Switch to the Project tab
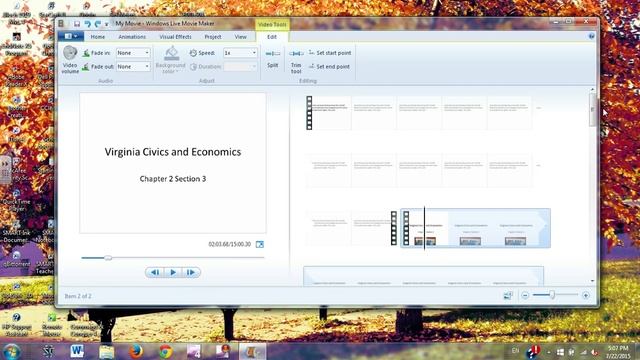 213,37
